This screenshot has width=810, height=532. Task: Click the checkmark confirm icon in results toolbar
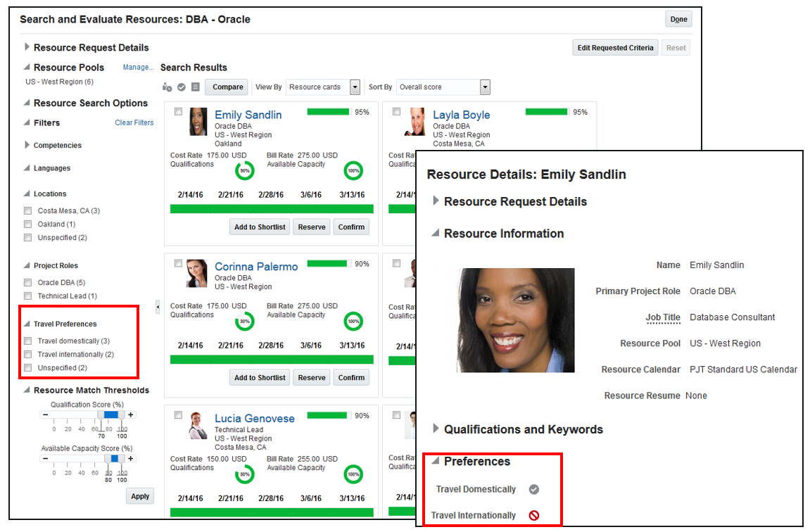[x=182, y=87]
